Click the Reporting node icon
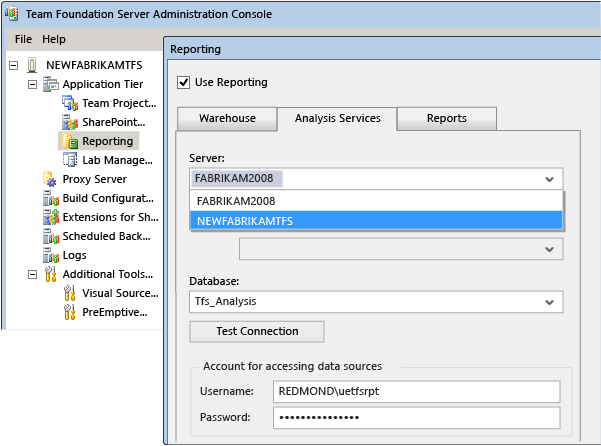 70,141
